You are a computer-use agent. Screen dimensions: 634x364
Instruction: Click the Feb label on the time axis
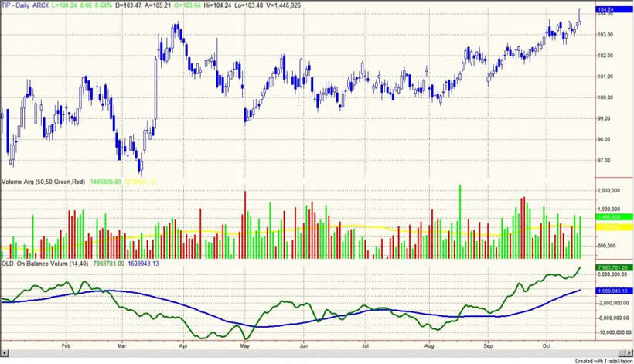(66, 345)
